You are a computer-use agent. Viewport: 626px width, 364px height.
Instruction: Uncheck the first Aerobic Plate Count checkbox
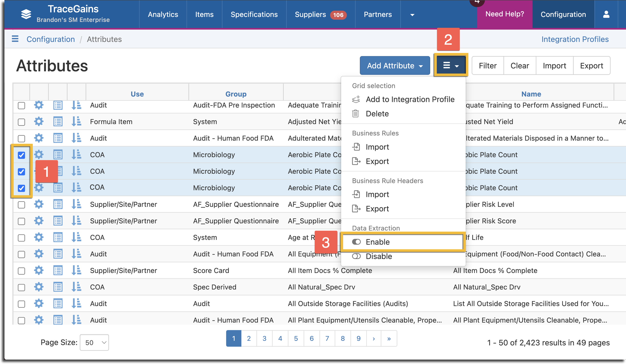tap(22, 155)
